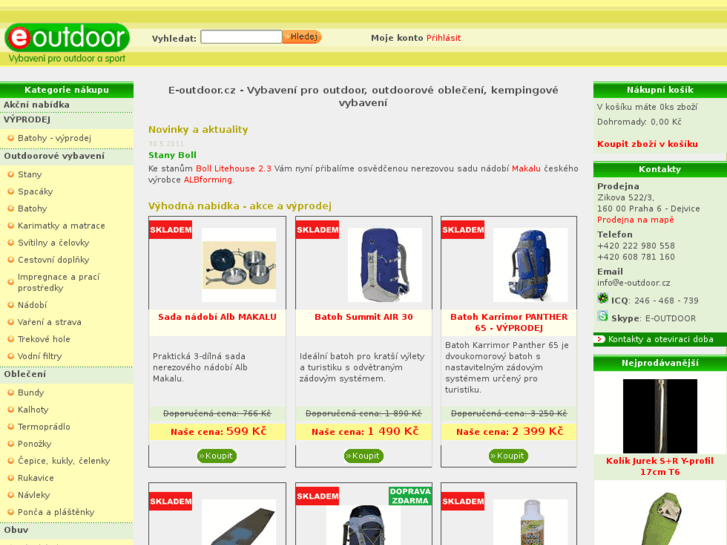This screenshot has height=545, width=727.
Task: Open Karimatky a matrace category
Action: (x=61, y=226)
